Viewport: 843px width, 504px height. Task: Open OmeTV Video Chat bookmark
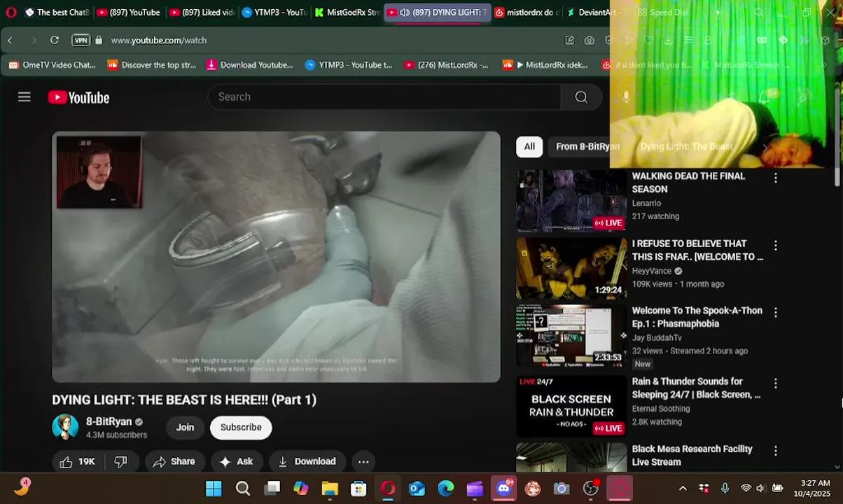[x=52, y=65]
